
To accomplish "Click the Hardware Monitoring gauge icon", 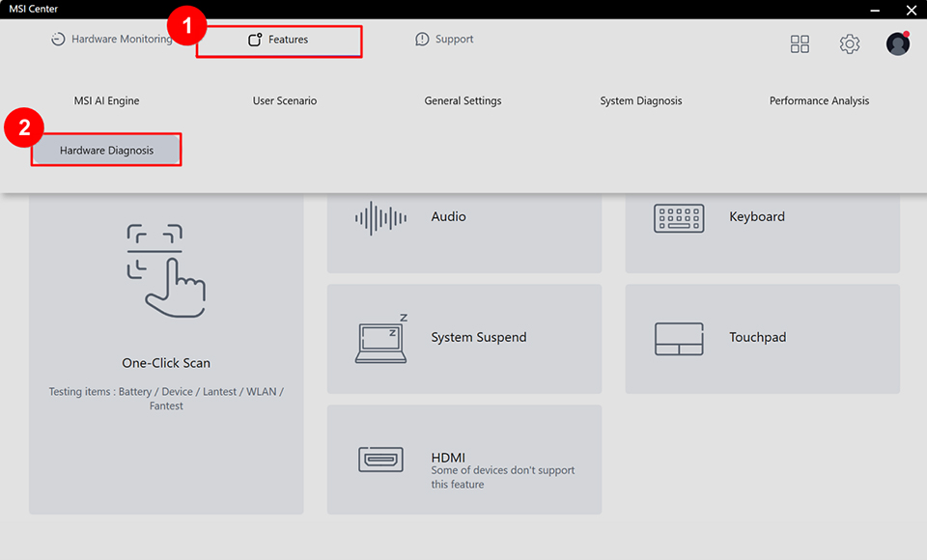I will coord(58,39).
